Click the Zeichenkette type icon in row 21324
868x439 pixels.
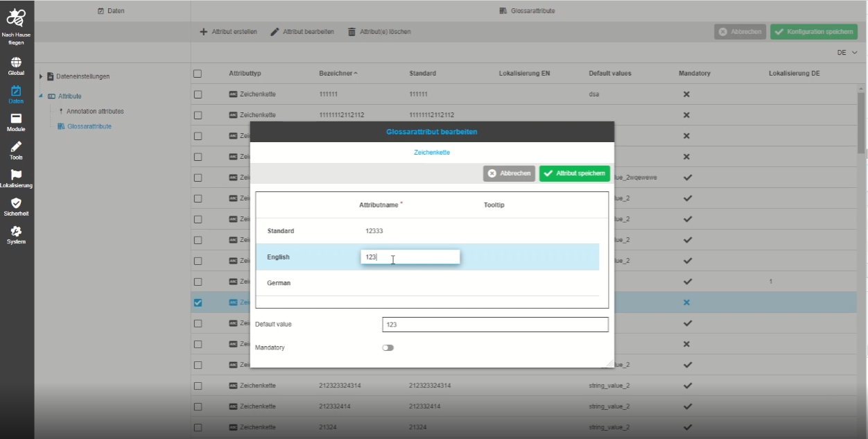click(234, 427)
